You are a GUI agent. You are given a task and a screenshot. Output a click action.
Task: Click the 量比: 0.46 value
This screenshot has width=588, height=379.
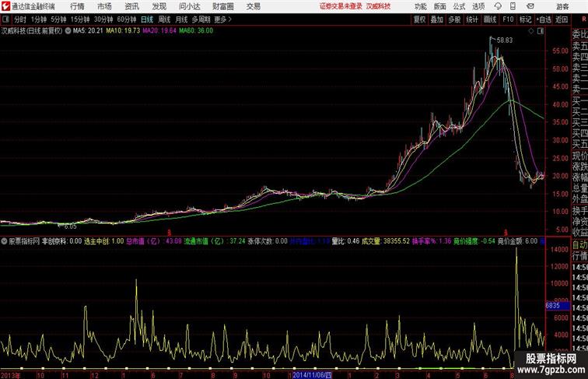point(345,241)
